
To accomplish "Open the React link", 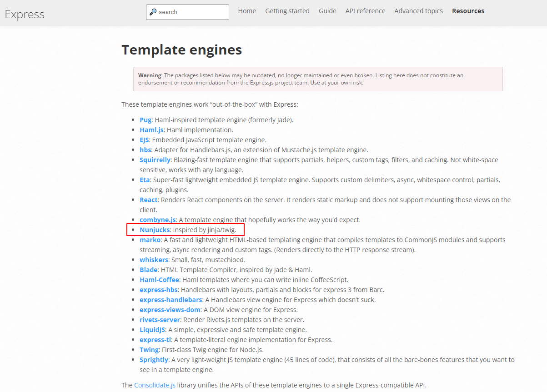I will coord(149,200).
